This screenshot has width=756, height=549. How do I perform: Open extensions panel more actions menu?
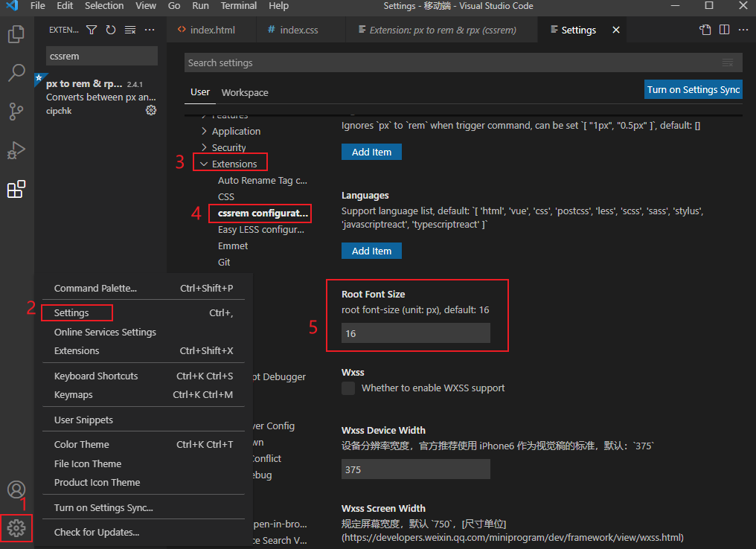(150, 30)
